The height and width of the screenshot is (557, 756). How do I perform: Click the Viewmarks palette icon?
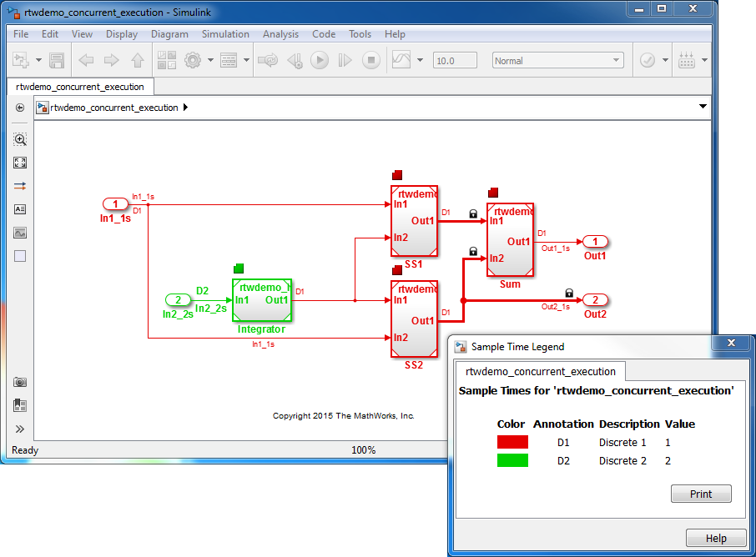(20, 405)
